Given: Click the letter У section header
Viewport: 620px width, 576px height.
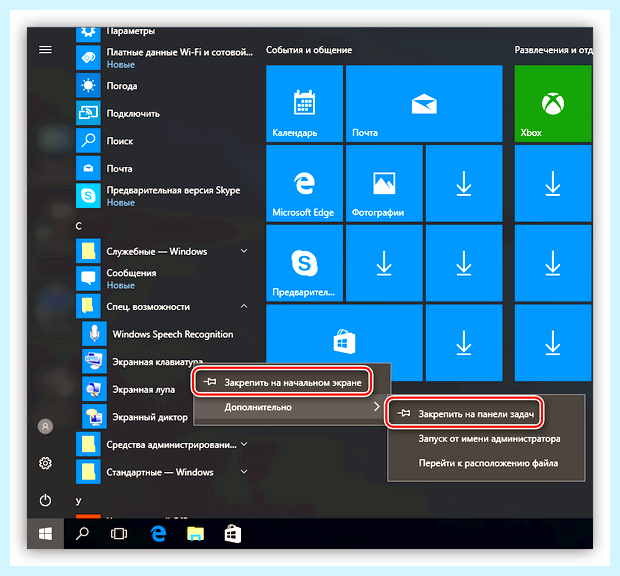Looking at the screenshot, I should tap(78, 501).
